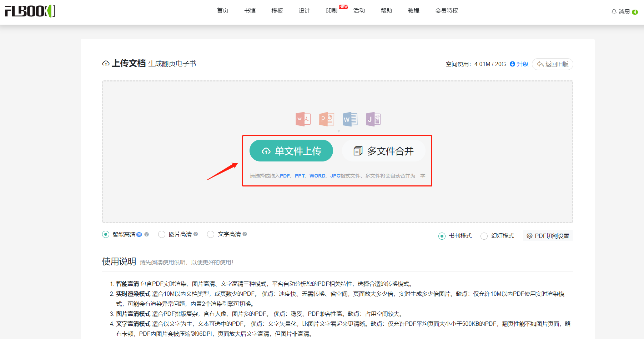Viewport: 644px width, 339px height.
Task: Click the JPG file format icon
Action: pyautogui.click(x=373, y=119)
